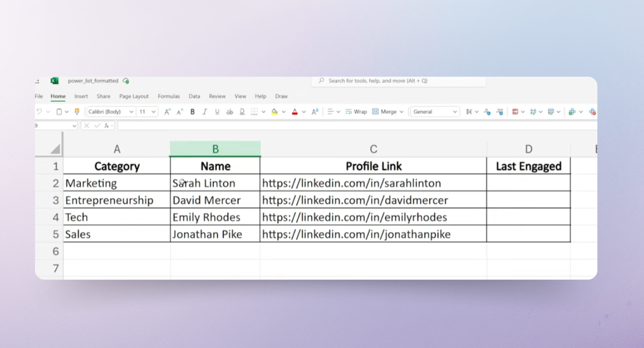Decrease font size with the small A icon
The image size is (644, 348).
pyautogui.click(x=180, y=111)
